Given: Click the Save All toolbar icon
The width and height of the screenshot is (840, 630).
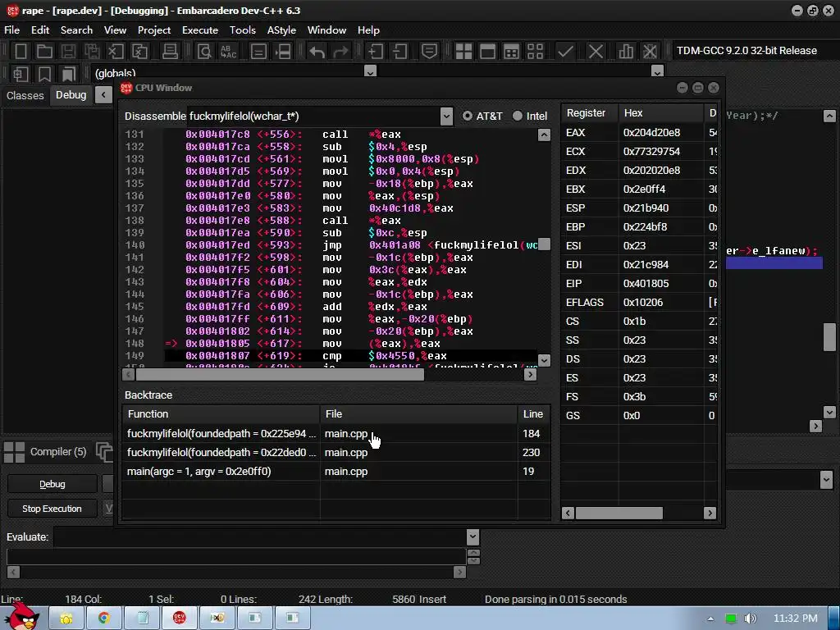Looking at the screenshot, I should 92,51.
